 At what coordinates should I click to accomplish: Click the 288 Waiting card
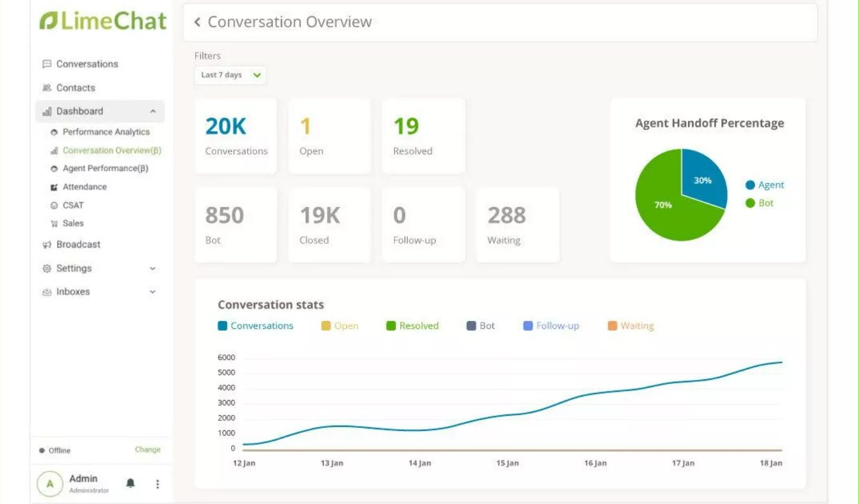(x=517, y=225)
